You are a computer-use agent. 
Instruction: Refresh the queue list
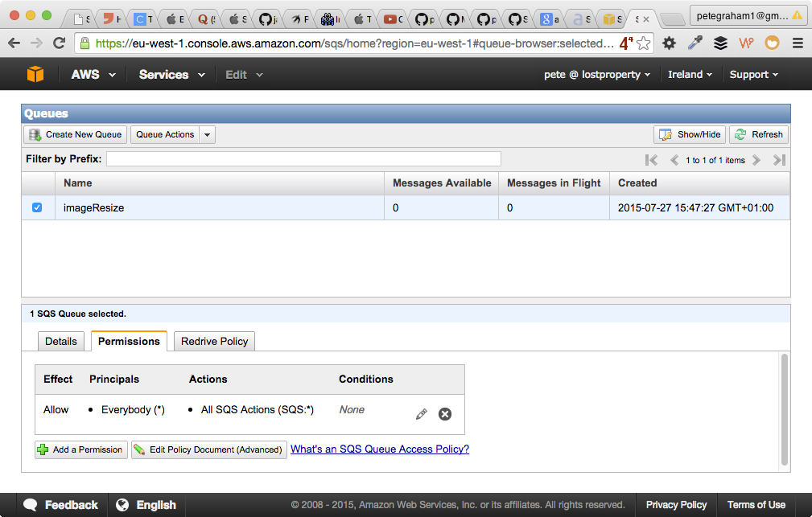pyautogui.click(x=759, y=134)
